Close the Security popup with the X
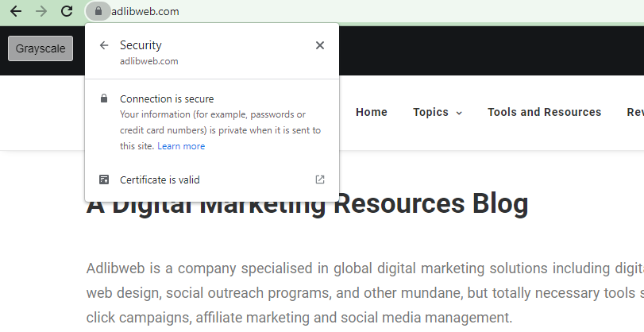The width and height of the screenshot is (644, 332). [319, 45]
